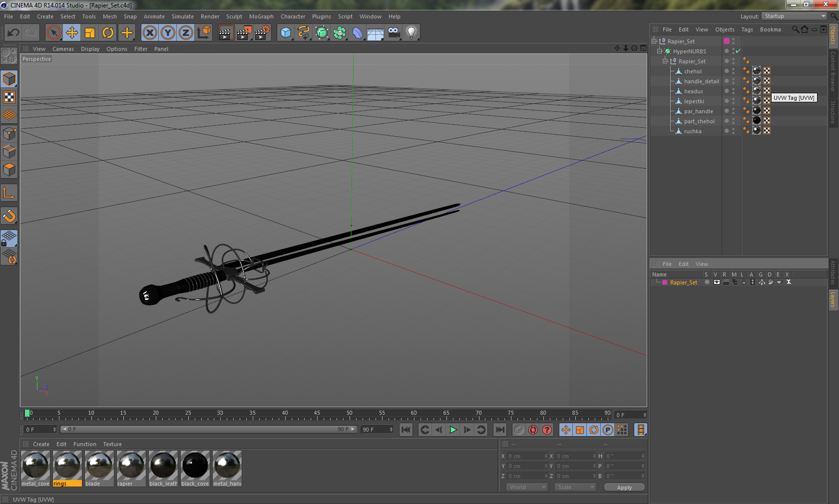Click the Apply coordinates button
Viewport: 839px width, 504px height.
(x=624, y=488)
